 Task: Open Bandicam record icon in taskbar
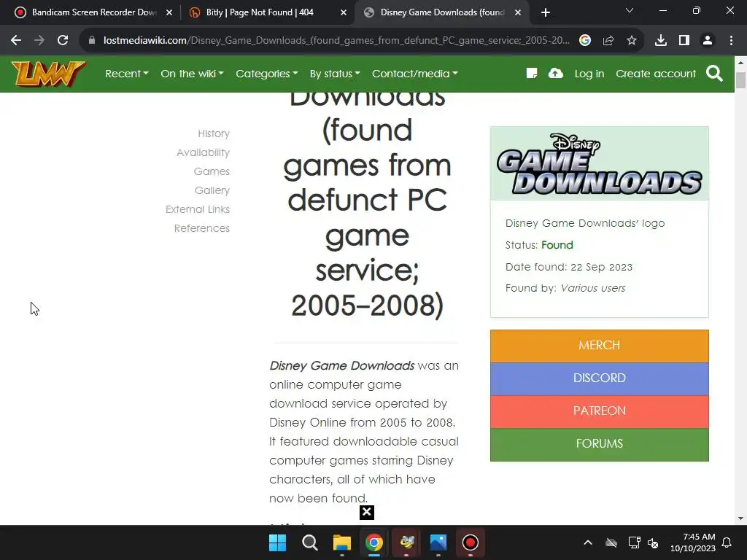tap(471, 542)
